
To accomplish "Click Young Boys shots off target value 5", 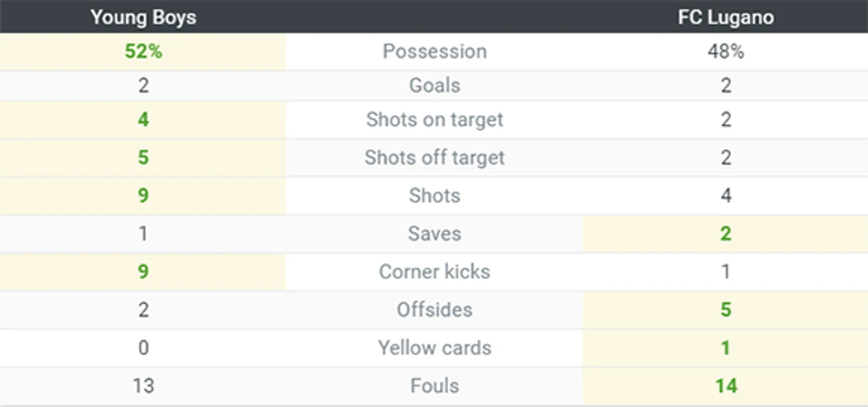I will tap(143, 157).
